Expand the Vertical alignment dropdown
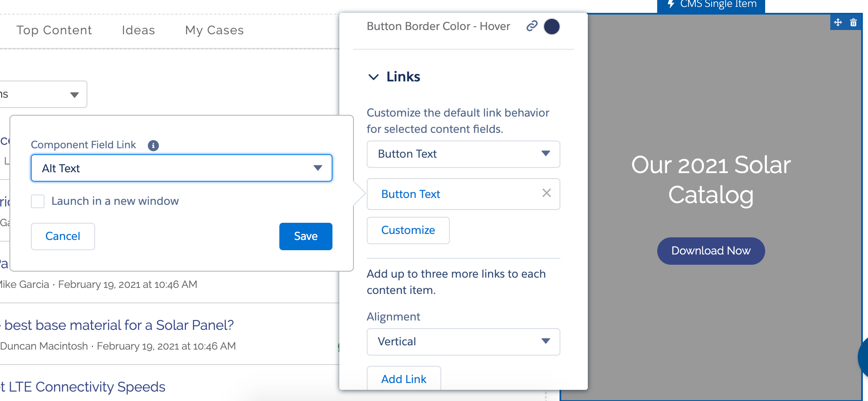 click(x=463, y=342)
